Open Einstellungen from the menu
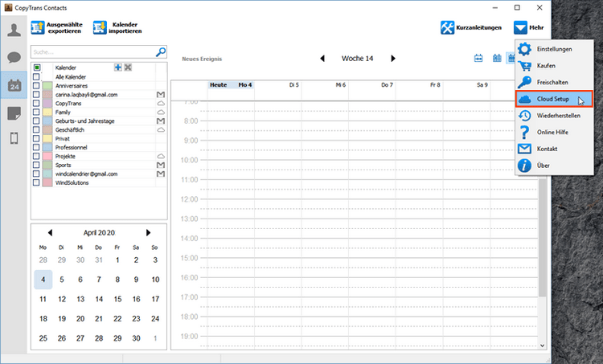This screenshot has width=603, height=364. click(x=554, y=49)
